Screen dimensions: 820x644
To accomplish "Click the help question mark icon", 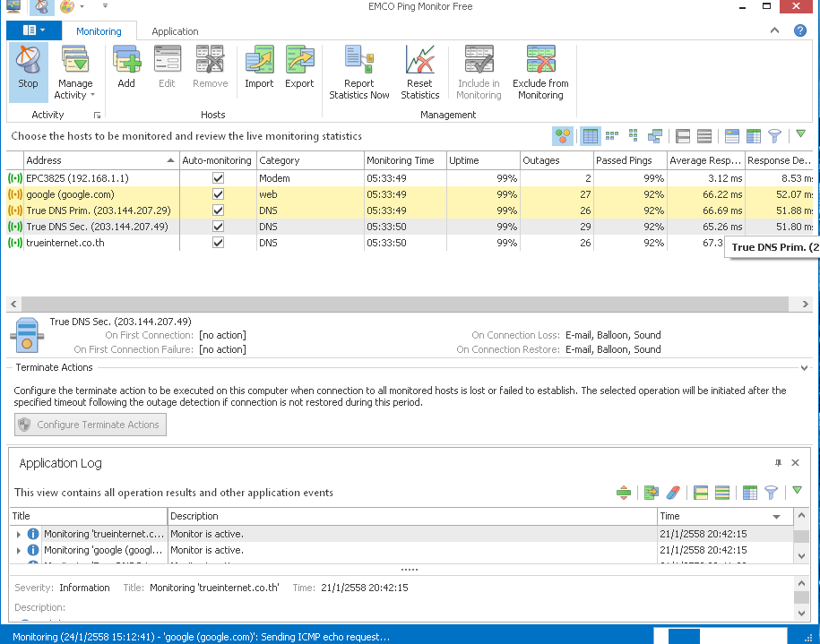I will pos(800,30).
